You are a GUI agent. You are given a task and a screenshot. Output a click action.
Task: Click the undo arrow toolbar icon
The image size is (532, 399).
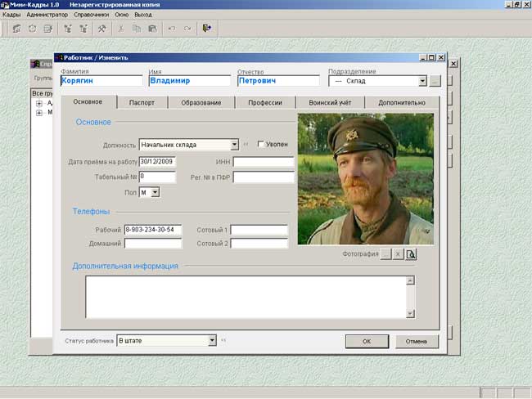[x=172, y=29]
